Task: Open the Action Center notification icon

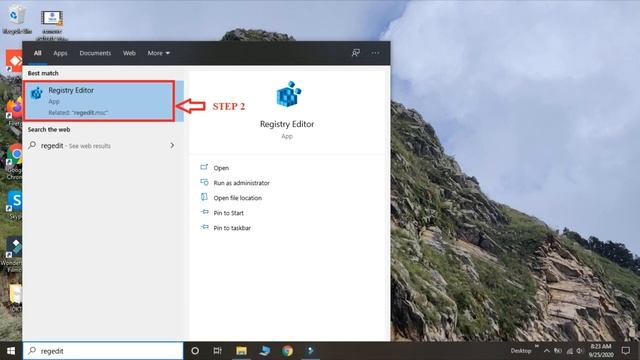Action: coord(626,351)
